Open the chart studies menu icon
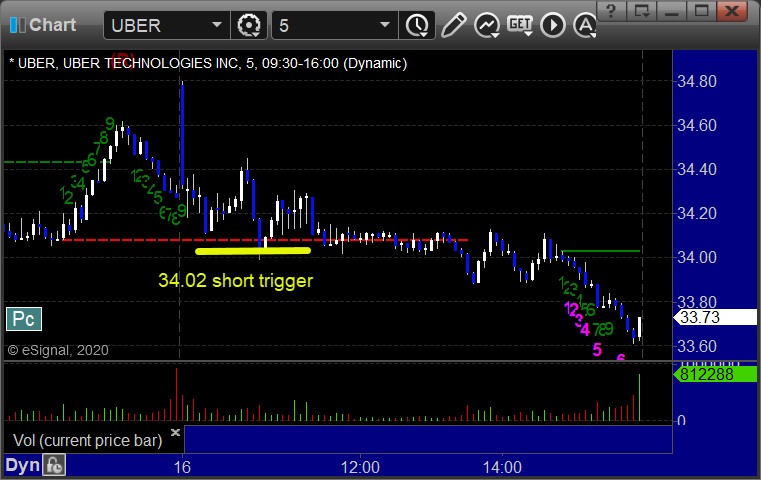 (x=487, y=25)
